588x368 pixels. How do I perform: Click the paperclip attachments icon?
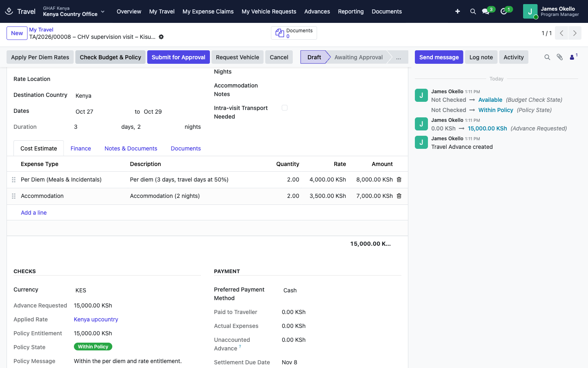(x=560, y=57)
